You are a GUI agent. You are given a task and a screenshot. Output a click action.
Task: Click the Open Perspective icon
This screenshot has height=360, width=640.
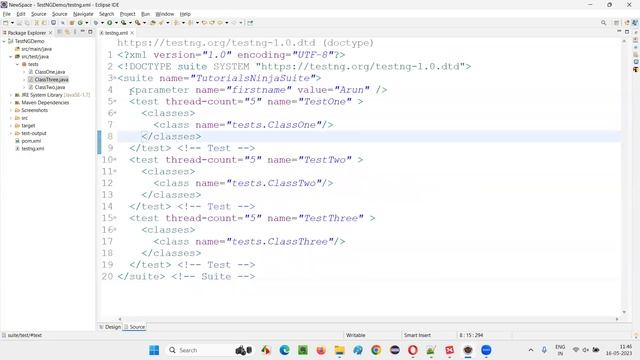coord(616,23)
